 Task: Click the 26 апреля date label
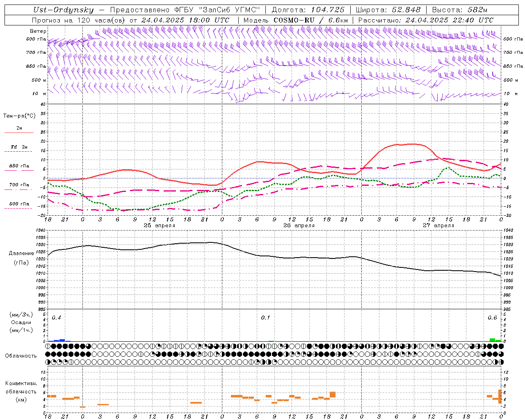tap(299, 226)
